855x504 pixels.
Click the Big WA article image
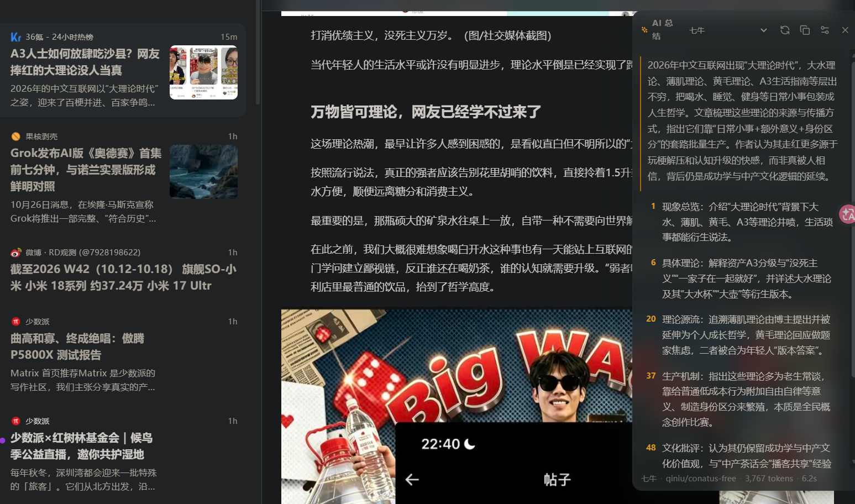pyautogui.click(x=457, y=406)
